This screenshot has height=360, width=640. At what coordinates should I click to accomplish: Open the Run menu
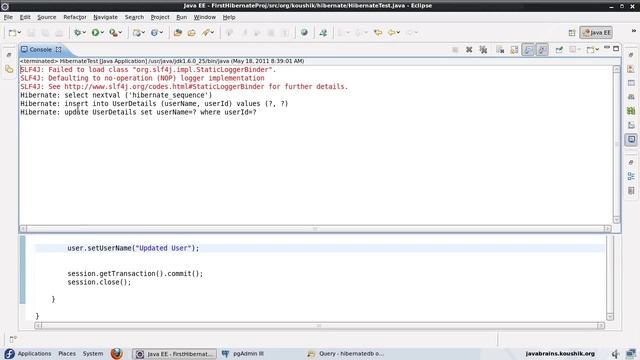coord(181,17)
